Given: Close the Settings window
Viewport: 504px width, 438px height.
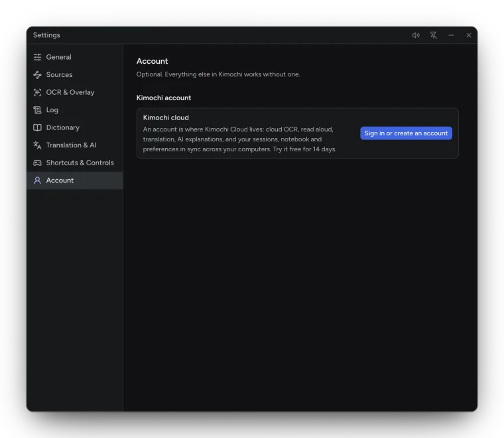Looking at the screenshot, I should pos(469,35).
